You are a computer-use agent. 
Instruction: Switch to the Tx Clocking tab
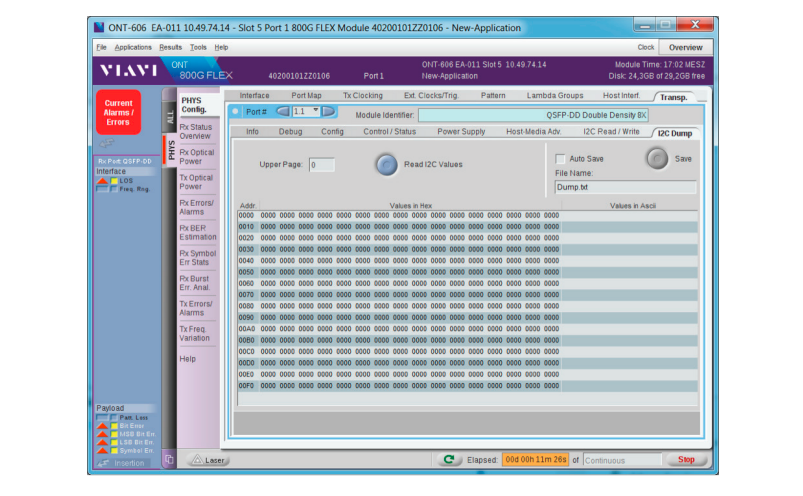click(363, 96)
